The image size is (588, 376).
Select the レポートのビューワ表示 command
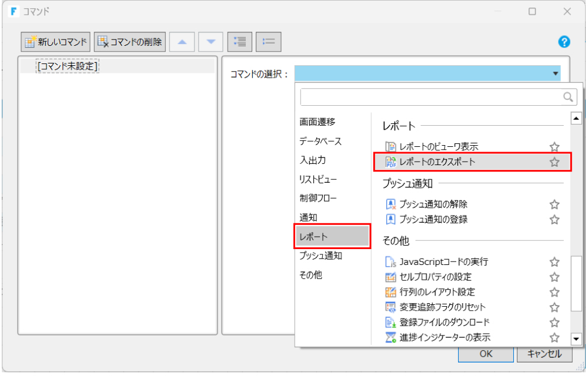438,147
